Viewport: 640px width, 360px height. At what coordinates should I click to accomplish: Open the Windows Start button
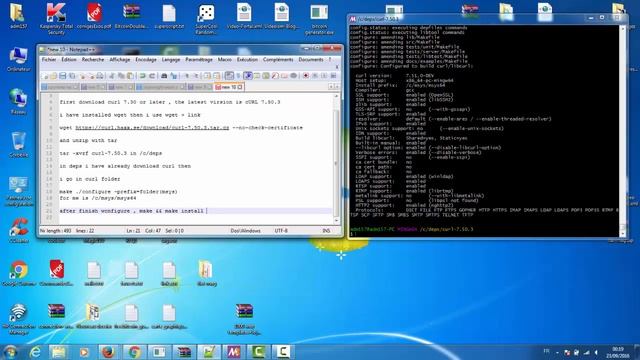[10, 352]
